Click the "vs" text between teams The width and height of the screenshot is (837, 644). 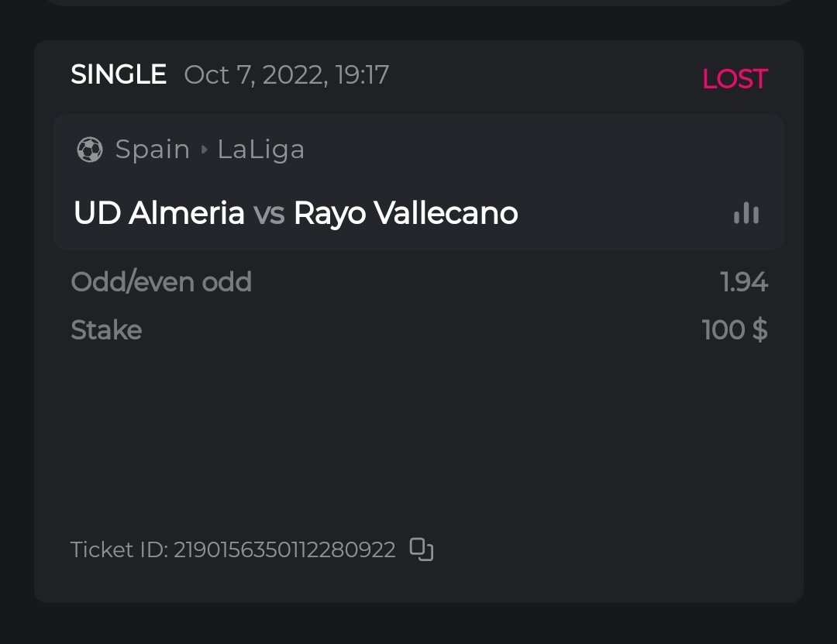click(x=269, y=213)
